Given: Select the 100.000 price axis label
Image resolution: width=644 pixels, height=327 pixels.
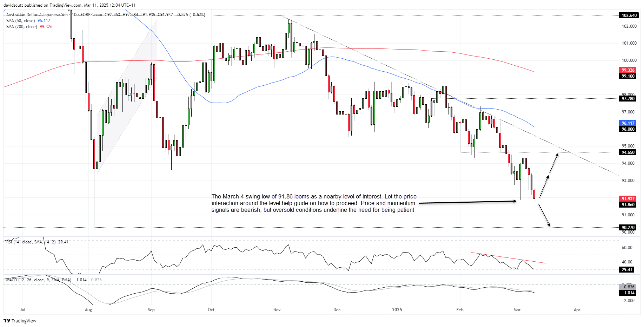Looking at the screenshot, I should point(629,60).
